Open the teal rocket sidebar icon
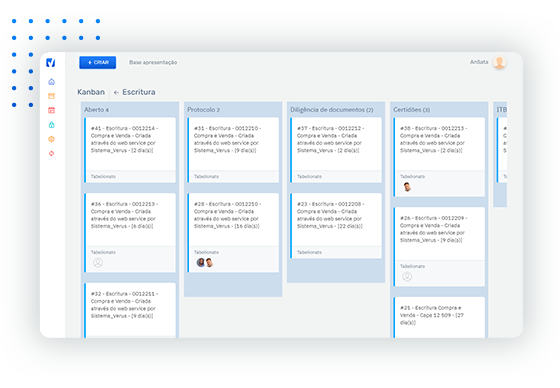The image size is (560, 388). (x=51, y=125)
